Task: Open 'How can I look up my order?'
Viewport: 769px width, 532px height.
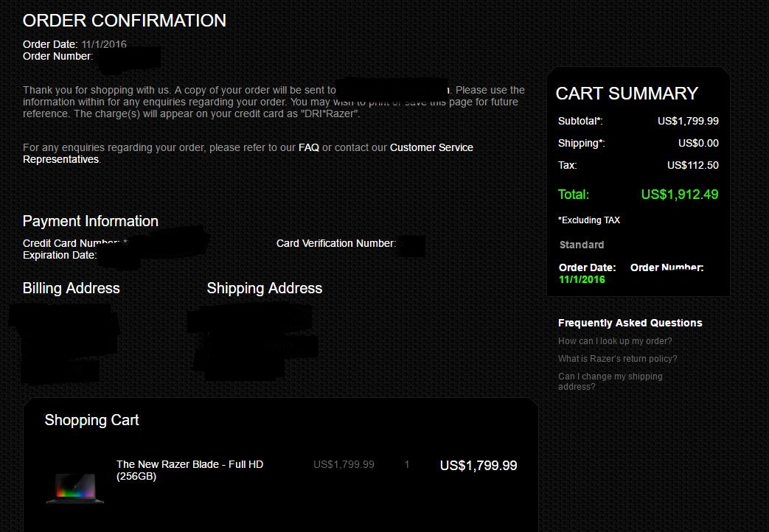Action: [x=614, y=340]
